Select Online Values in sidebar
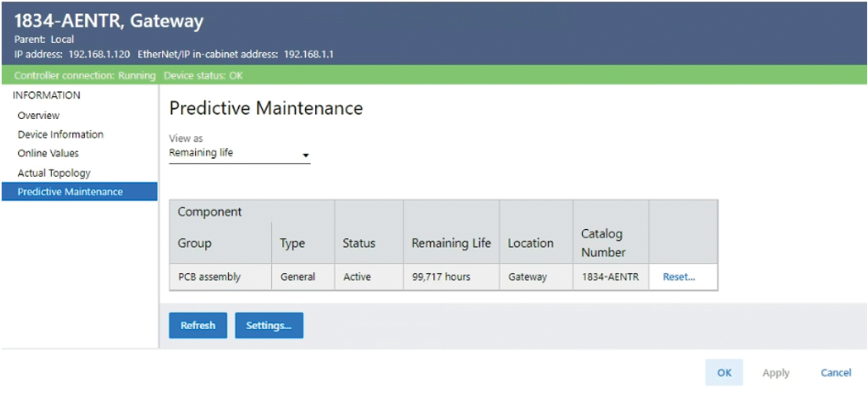Screen dimensions: 868x401 [48, 154]
